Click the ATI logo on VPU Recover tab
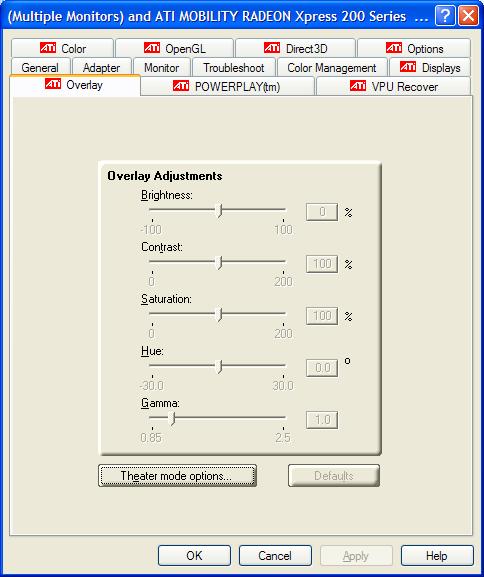Screen dimensions: 484x577 (358, 86)
